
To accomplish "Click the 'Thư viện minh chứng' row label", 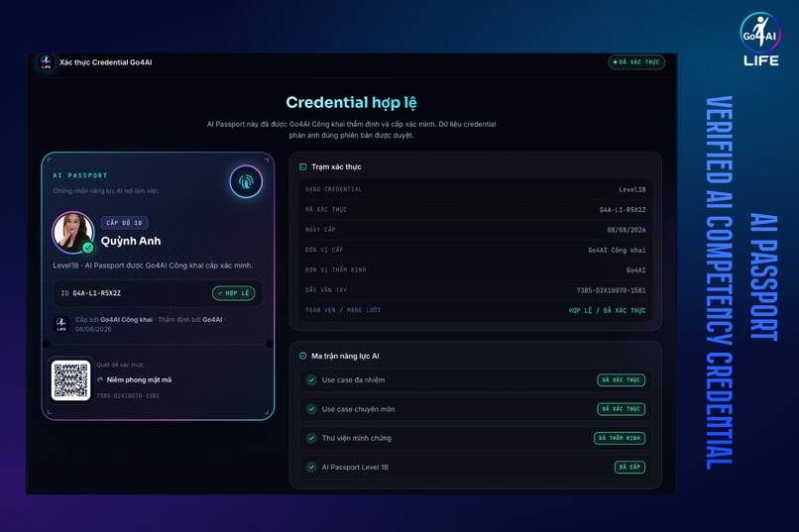I will [357, 438].
